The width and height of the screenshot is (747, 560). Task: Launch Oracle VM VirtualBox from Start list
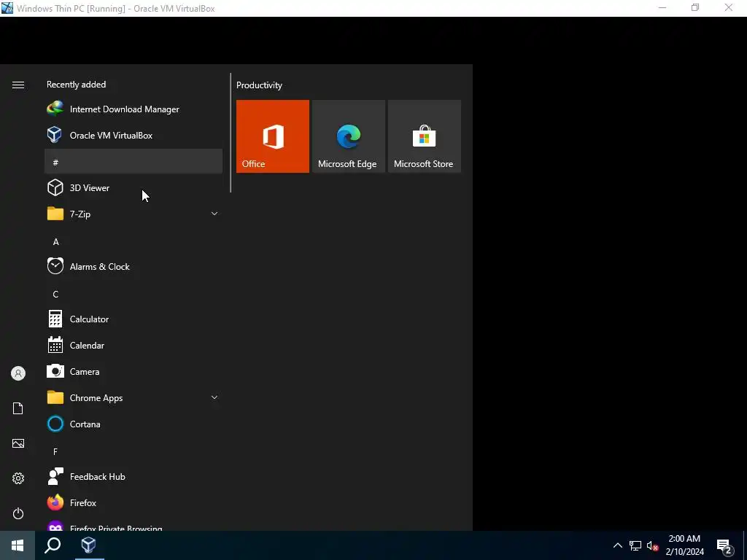133,135
